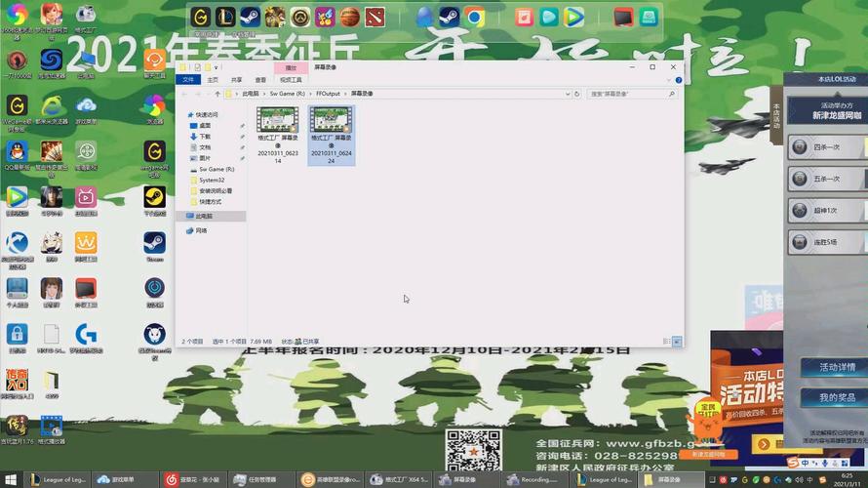Select video file 20210311_062424
Screen dimensions: 868x488
[x=331, y=136]
